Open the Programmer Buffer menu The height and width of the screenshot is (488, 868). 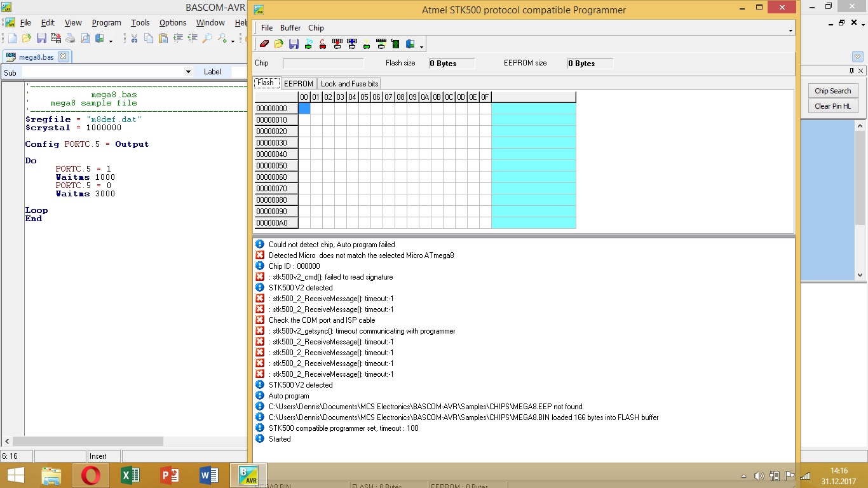coord(290,28)
